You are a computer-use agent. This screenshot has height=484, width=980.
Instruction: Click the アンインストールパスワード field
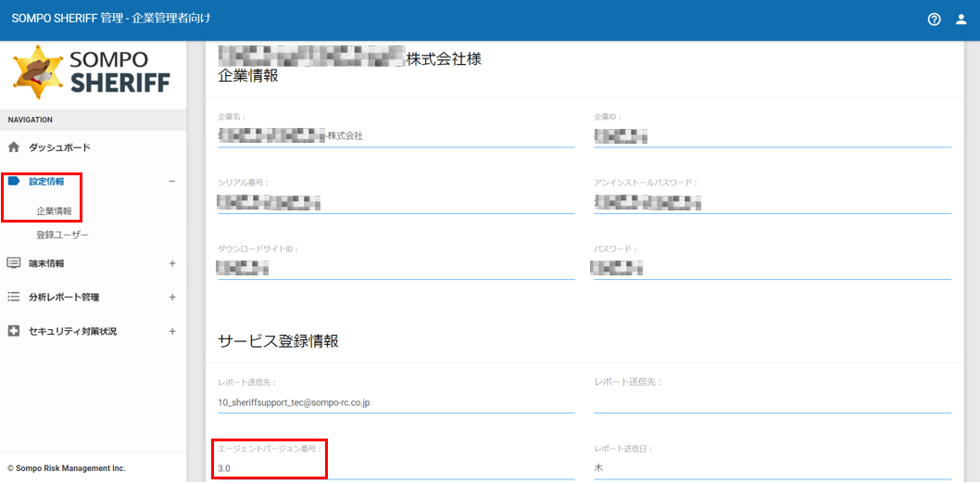(x=773, y=203)
